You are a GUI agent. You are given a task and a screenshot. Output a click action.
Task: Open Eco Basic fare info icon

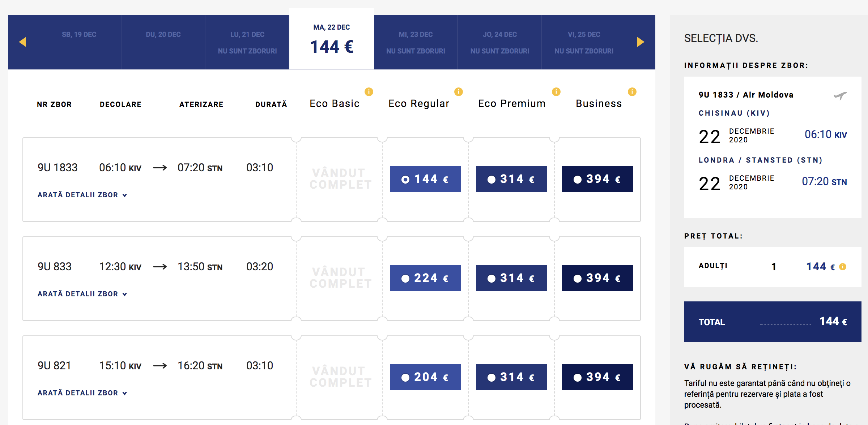pos(369,92)
